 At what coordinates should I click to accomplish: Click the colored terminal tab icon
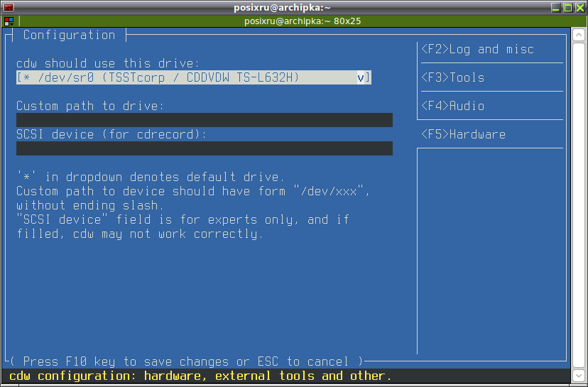click(9, 21)
